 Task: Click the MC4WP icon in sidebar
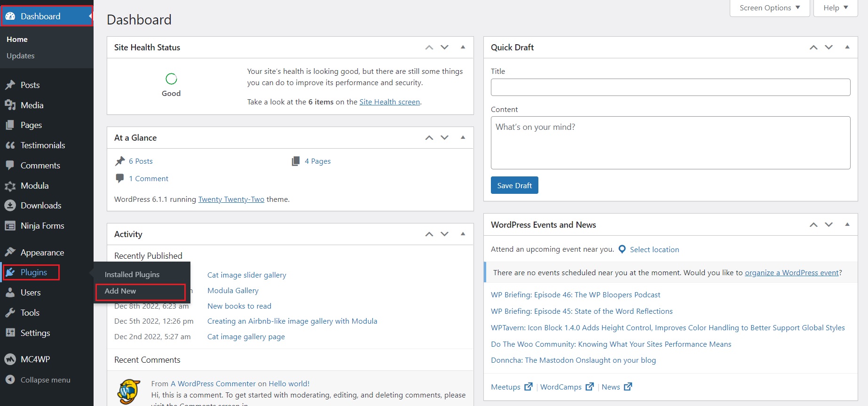pyautogui.click(x=10, y=359)
